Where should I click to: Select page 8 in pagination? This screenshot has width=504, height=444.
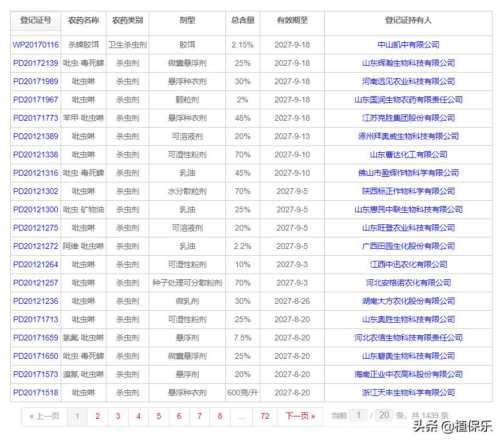[x=220, y=417]
